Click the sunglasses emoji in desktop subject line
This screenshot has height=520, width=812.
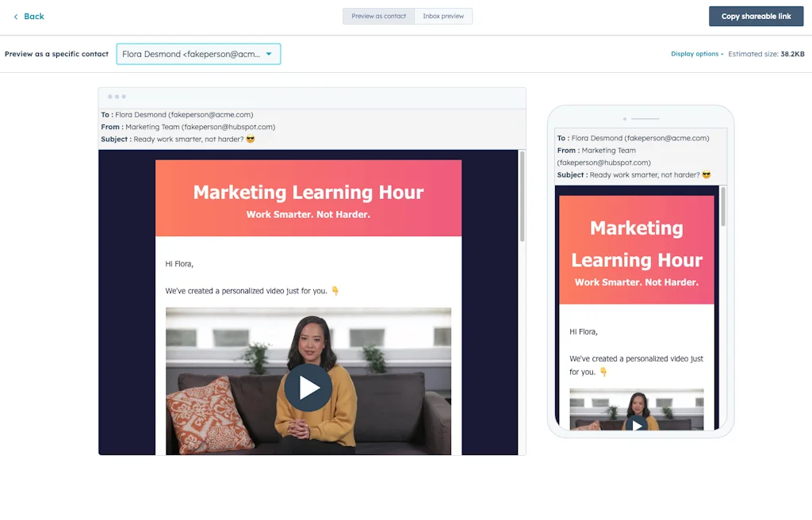(251, 139)
